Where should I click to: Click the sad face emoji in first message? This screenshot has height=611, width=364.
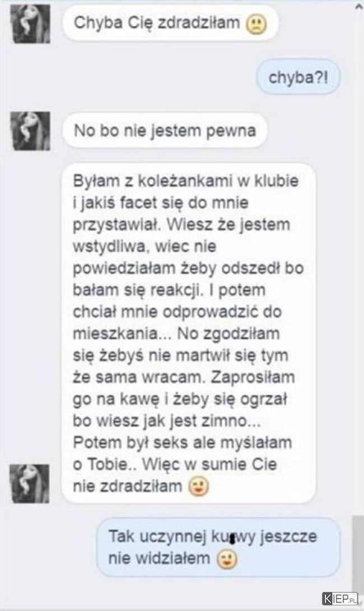pos(256,24)
